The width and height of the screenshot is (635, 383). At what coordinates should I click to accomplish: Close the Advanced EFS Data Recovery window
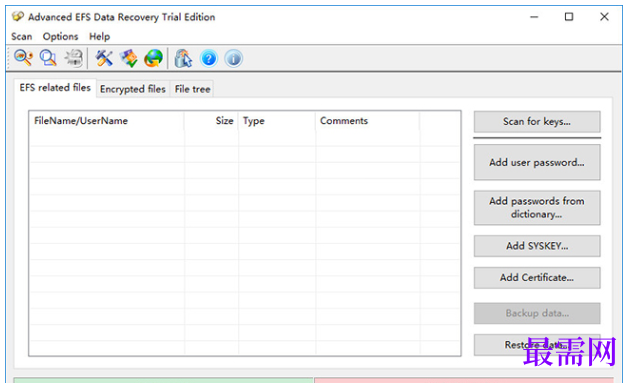604,17
